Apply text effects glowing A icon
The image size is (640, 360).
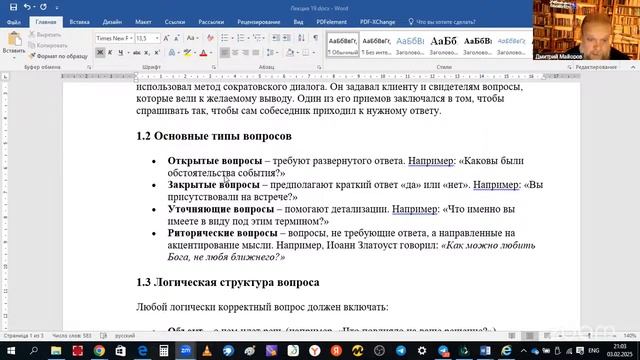click(x=172, y=53)
